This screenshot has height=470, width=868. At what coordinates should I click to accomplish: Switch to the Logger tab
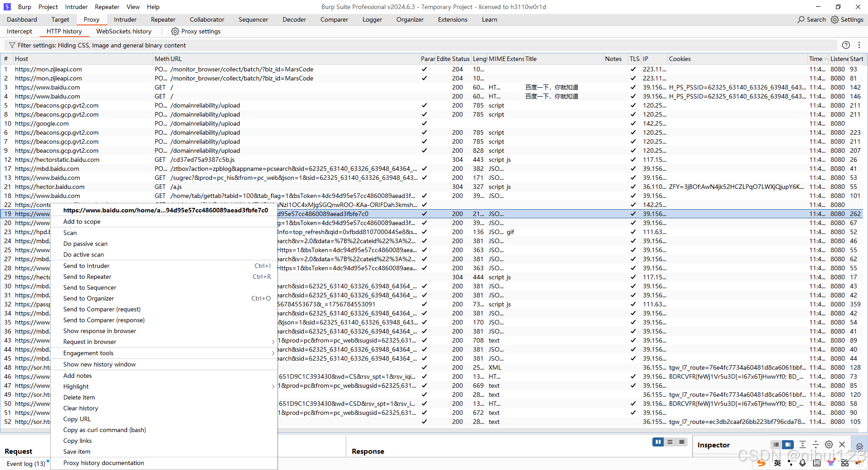tap(372, 19)
